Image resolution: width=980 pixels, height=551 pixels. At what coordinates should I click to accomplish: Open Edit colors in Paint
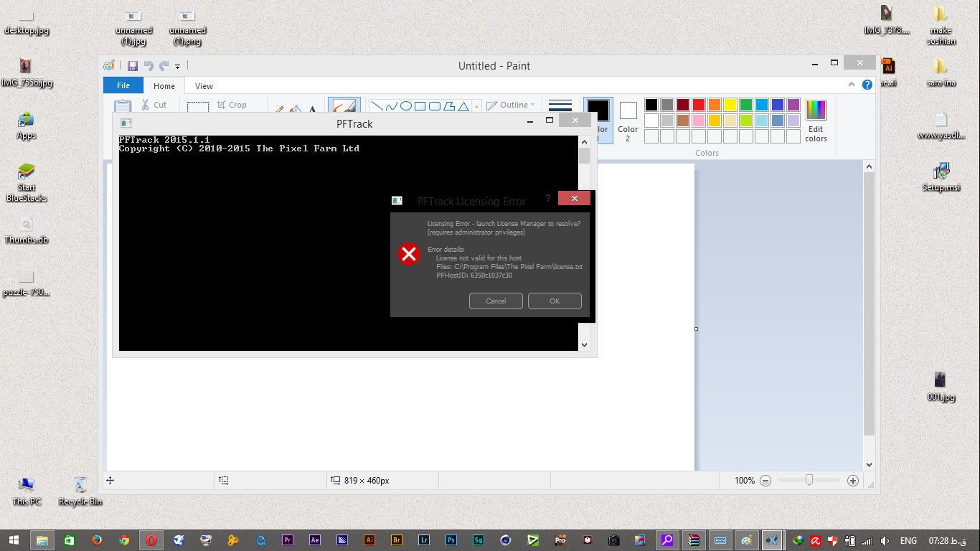[x=816, y=121]
